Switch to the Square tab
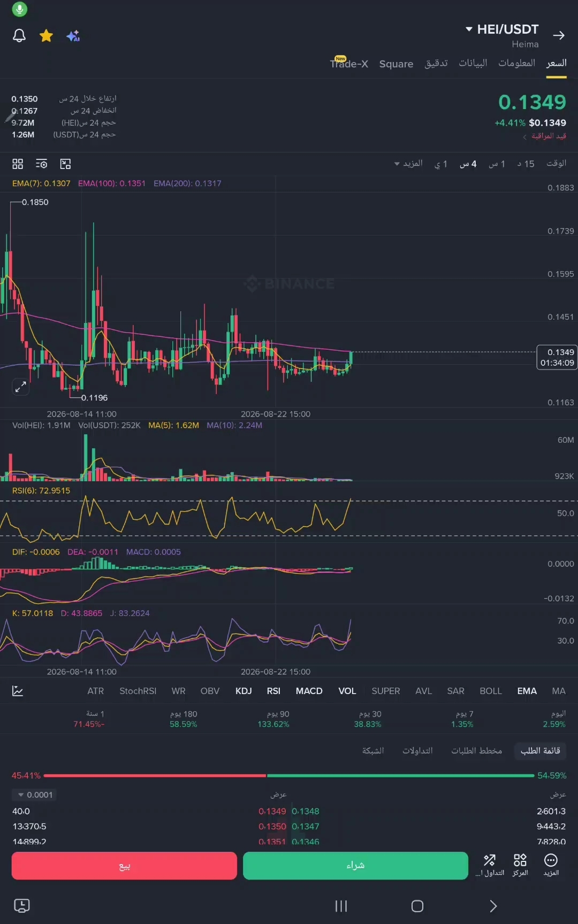The width and height of the screenshot is (578, 924). pyautogui.click(x=396, y=64)
